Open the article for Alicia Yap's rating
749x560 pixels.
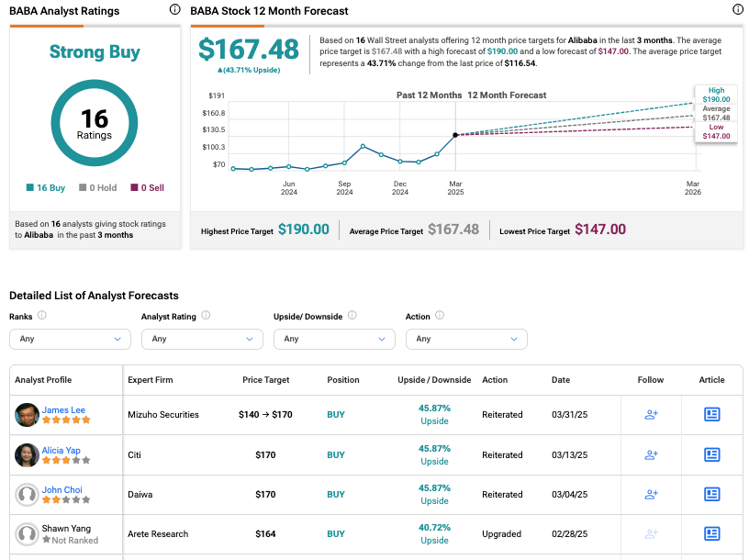[x=711, y=454]
